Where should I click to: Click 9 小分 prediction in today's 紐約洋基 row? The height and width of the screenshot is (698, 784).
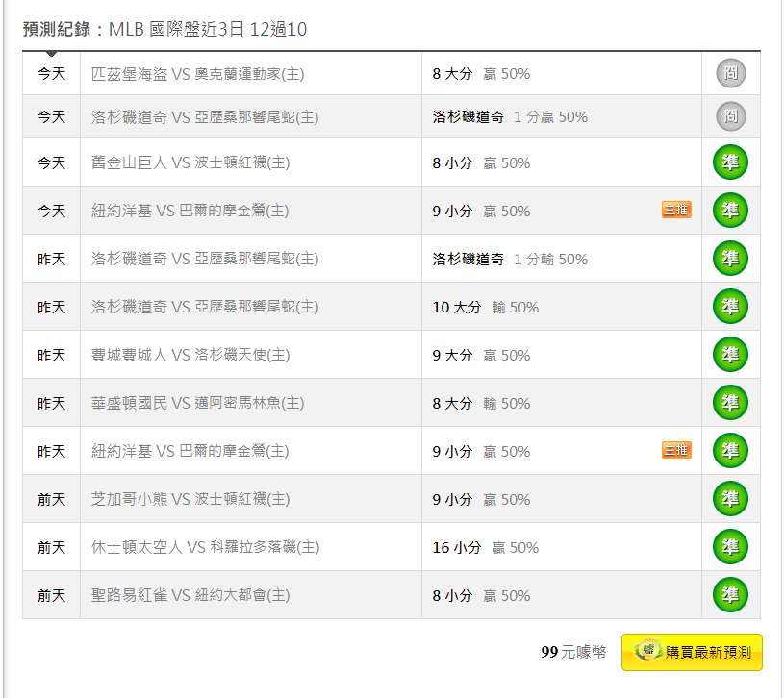pos(481,211)
